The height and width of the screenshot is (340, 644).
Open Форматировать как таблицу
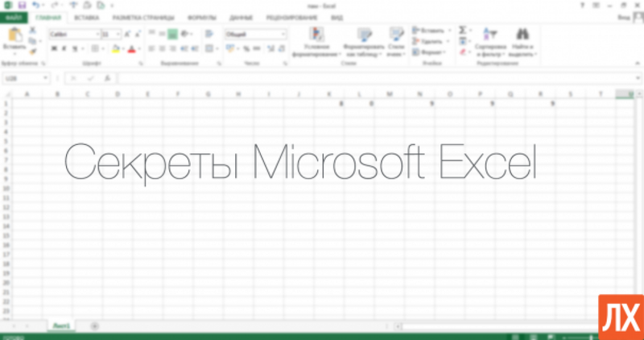point(364,43)
